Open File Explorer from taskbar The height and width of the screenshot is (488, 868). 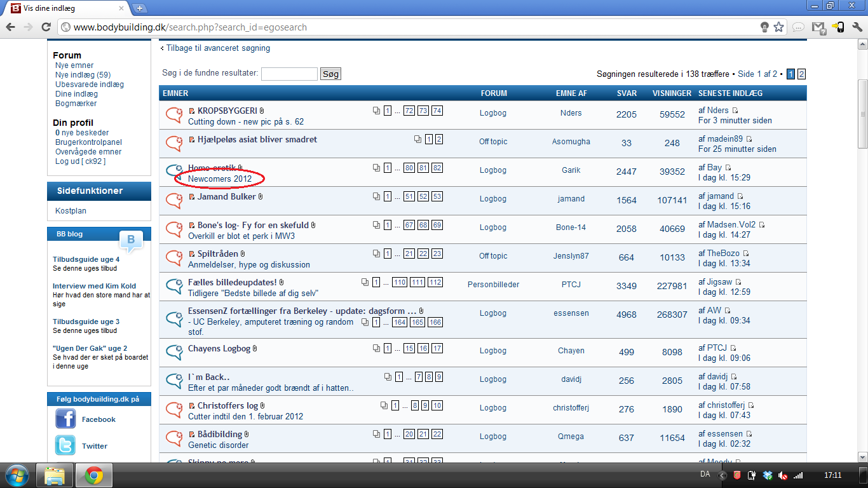click(55, 475)
